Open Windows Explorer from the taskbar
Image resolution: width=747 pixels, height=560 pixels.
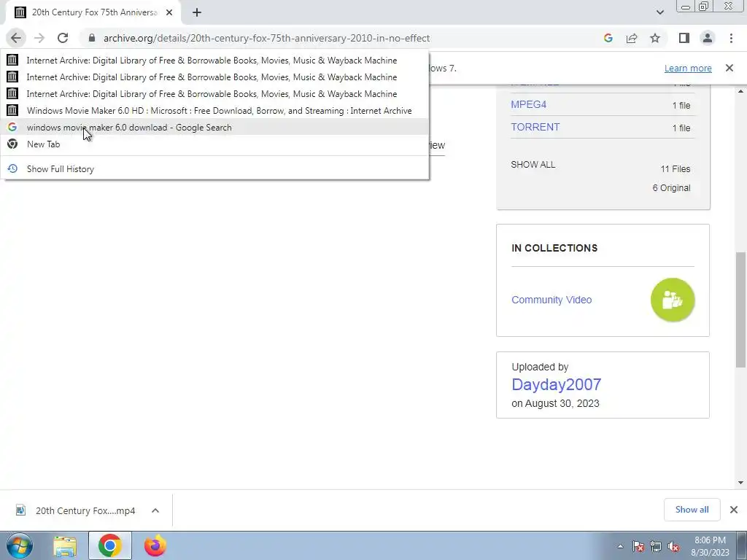pos(65,545)
